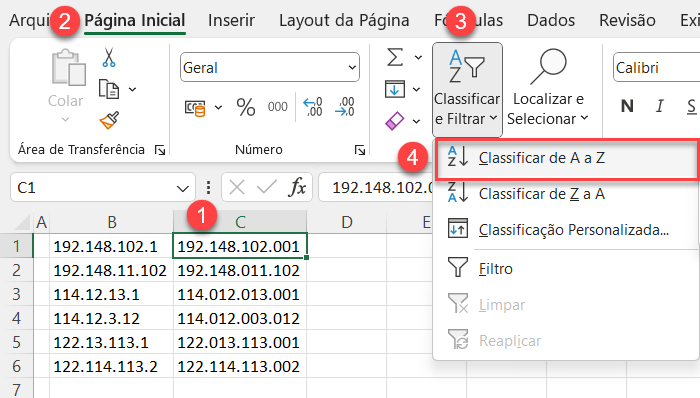Switch to the Revisão tab
Viewport: 700px width, 398px height.
coord(627,21)
